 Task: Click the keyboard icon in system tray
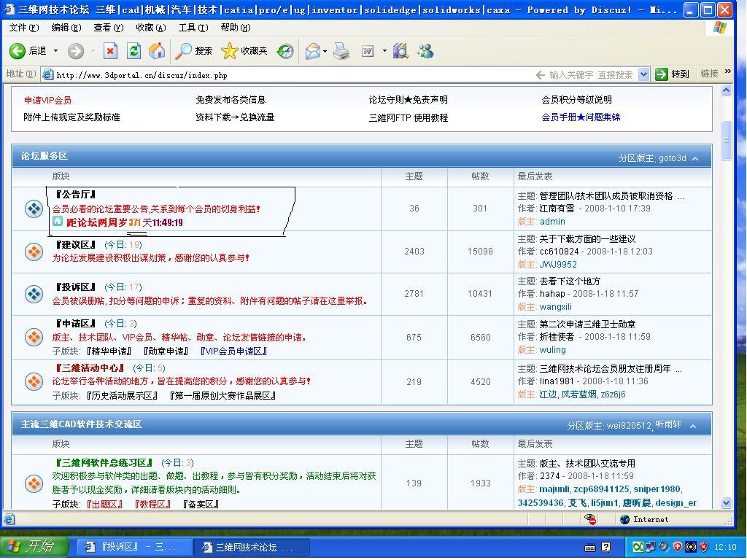[589, 548]
